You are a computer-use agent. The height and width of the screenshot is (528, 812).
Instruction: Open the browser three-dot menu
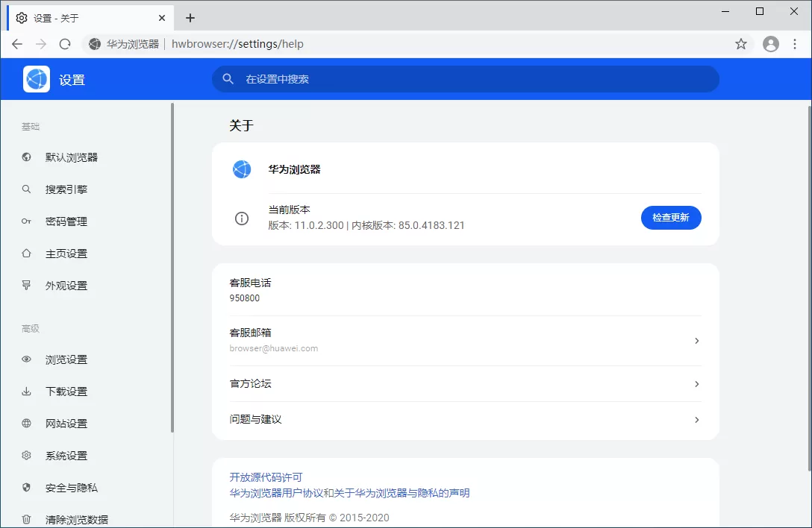point(795,44)
